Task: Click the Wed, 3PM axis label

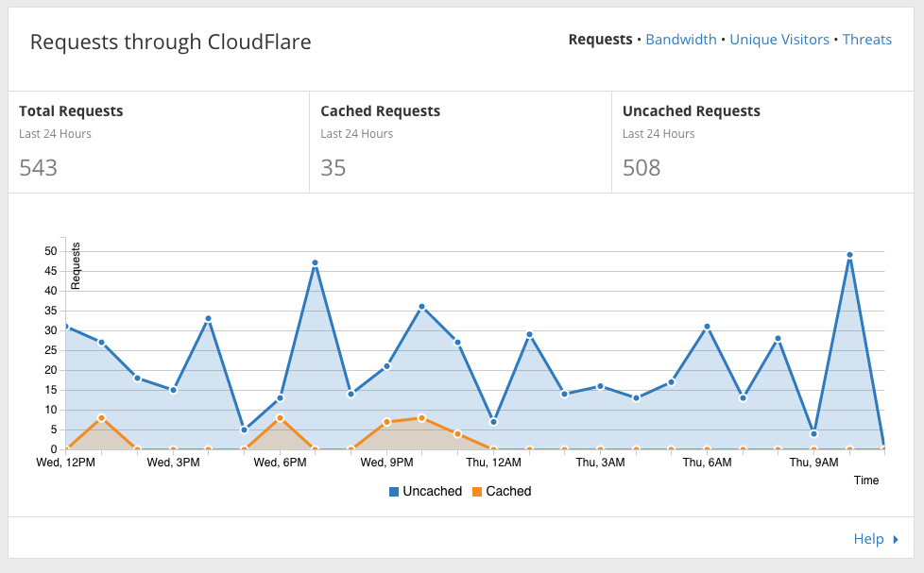Action: coord(173,463)
